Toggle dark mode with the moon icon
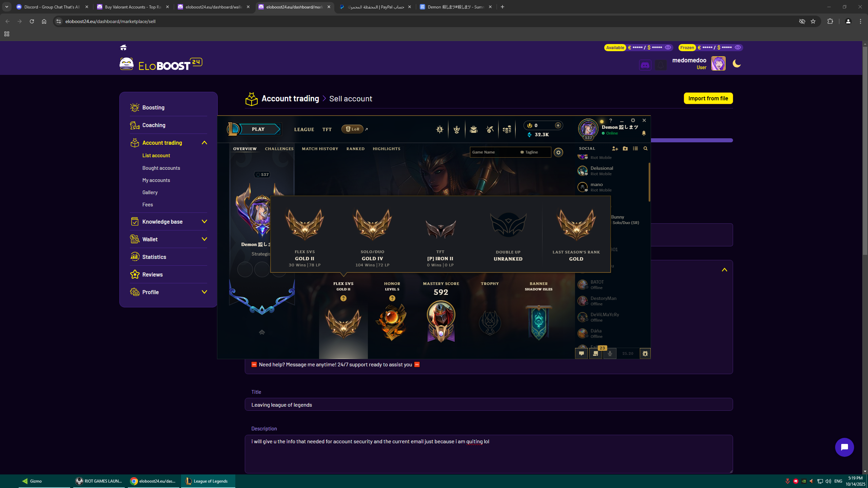 click(736, 63)
